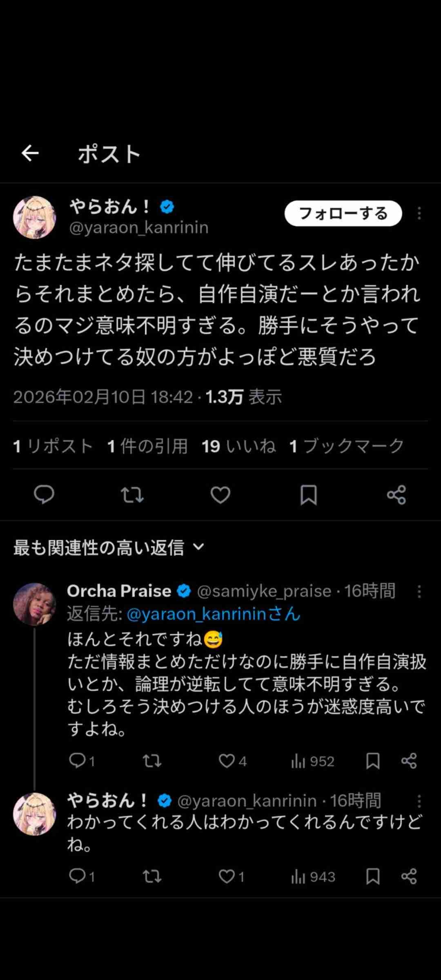Screen dimensions: 441x980
Task: View the 1 quote (件の引用) list
Action: point(147,446)
